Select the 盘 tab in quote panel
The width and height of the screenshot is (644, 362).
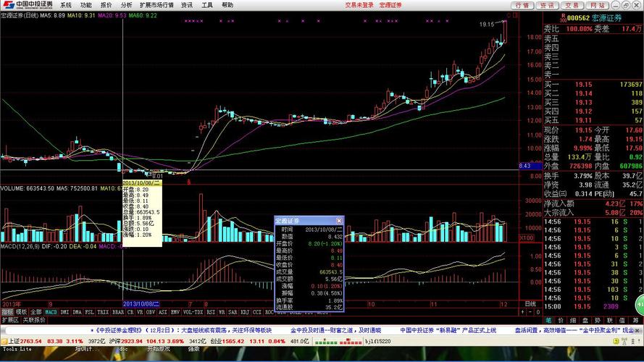(x=585, y=321)
